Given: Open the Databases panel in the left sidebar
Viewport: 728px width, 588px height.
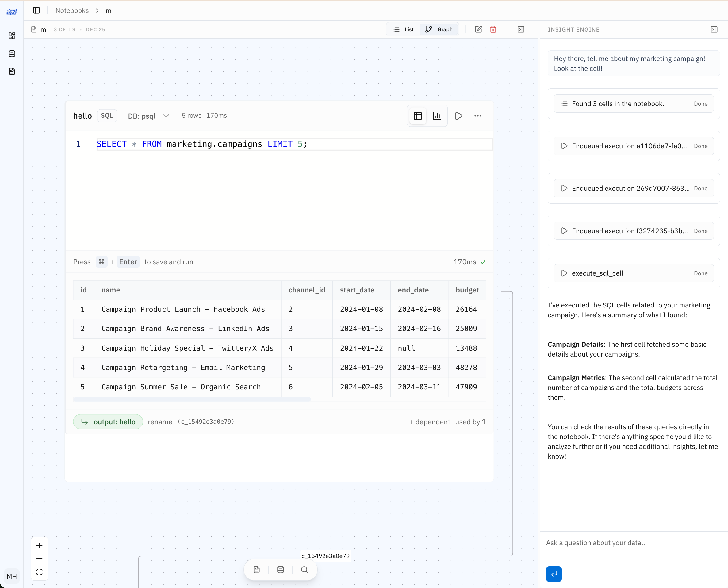Looking at the screenshot, I should (x=12, y=54).
